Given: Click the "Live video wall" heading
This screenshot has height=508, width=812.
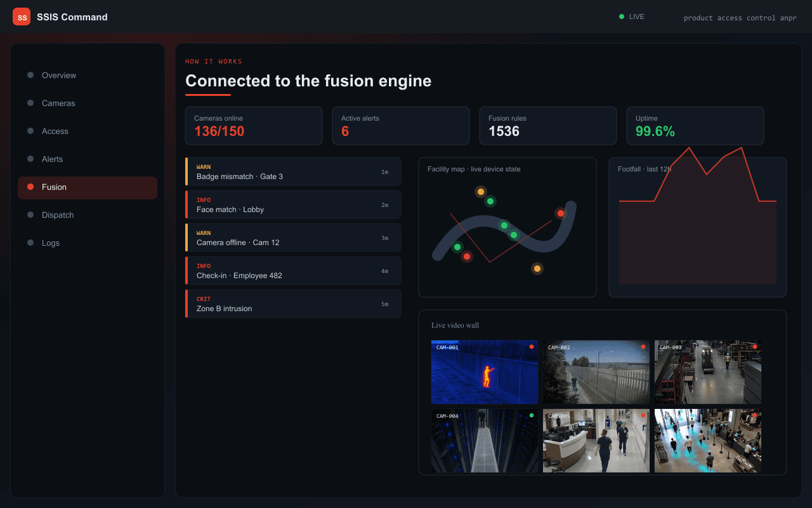Looking at the screenshot, I should click(455, 325).
